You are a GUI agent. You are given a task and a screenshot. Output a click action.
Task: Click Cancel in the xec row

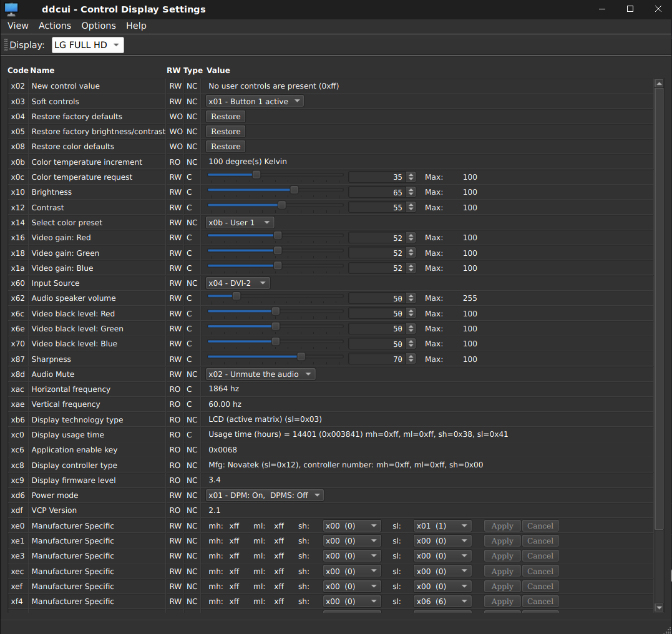coord(540,572)
